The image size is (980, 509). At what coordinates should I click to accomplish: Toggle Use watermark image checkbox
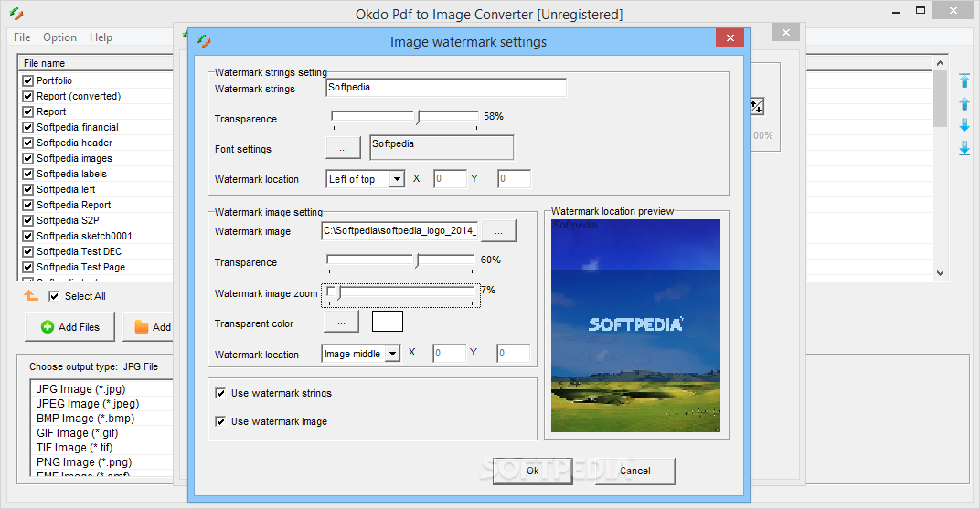pyautogui.click(x=220, y=421)
